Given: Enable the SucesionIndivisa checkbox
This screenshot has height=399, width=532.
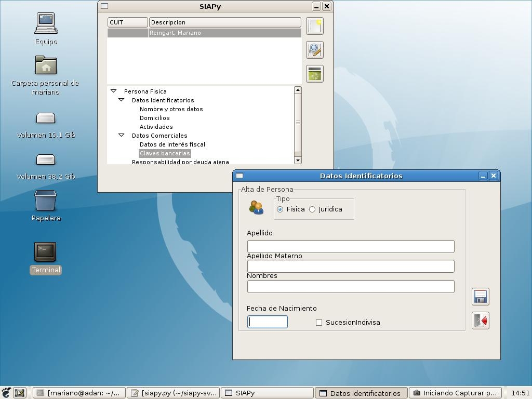Looking at the screenshot, I should click(x=319, y=323).
